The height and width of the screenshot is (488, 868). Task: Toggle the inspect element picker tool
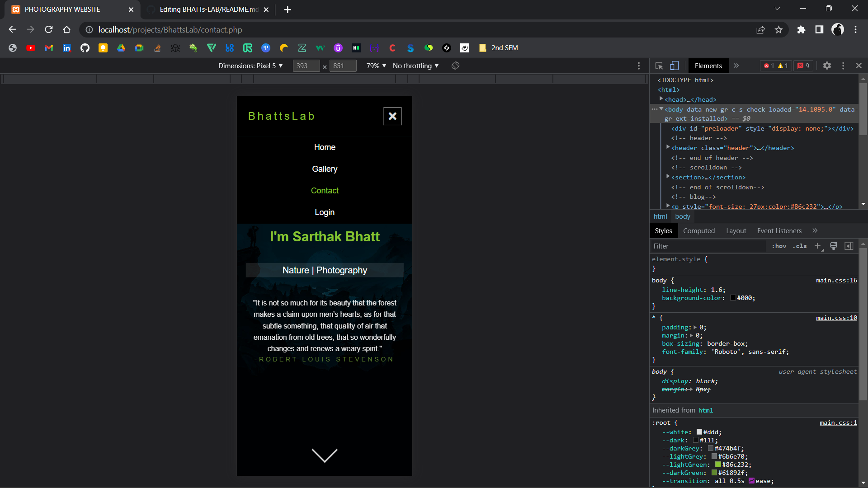click(x=659, y=66)
